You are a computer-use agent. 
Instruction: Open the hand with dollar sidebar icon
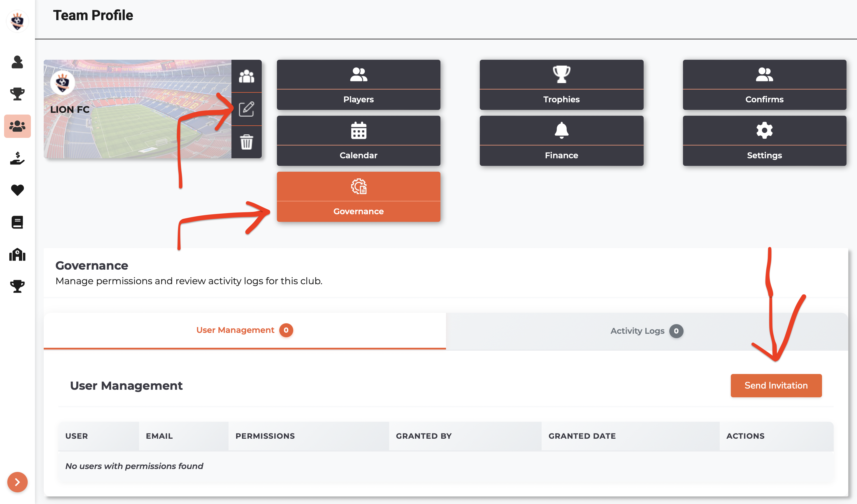click(x=17, y=158)
